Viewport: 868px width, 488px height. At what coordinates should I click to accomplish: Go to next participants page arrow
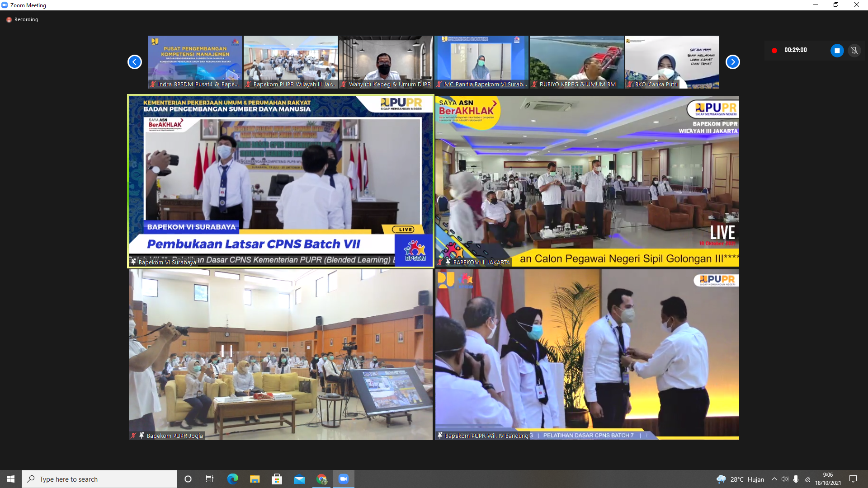(x=733, y=62)
